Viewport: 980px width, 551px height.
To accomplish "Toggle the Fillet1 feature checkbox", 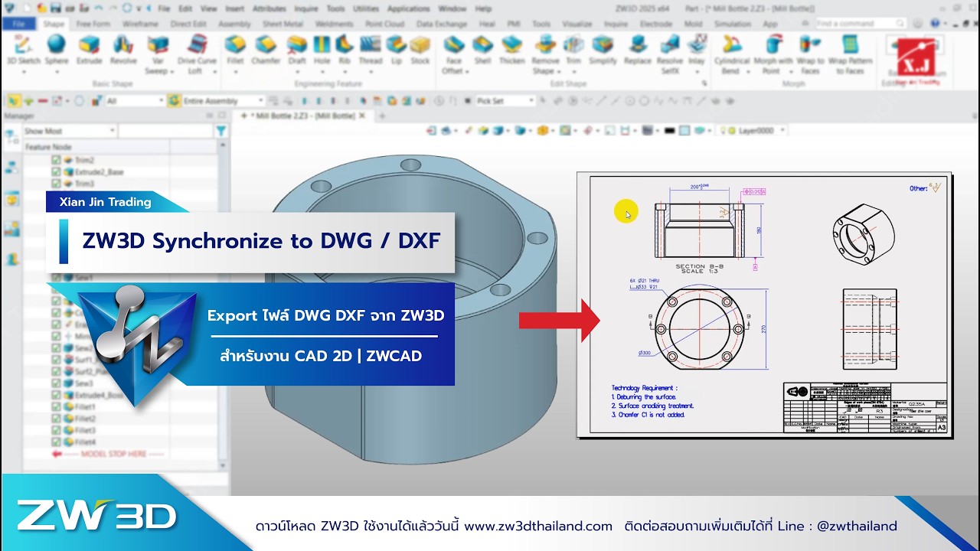I will [x=56, y=406].
